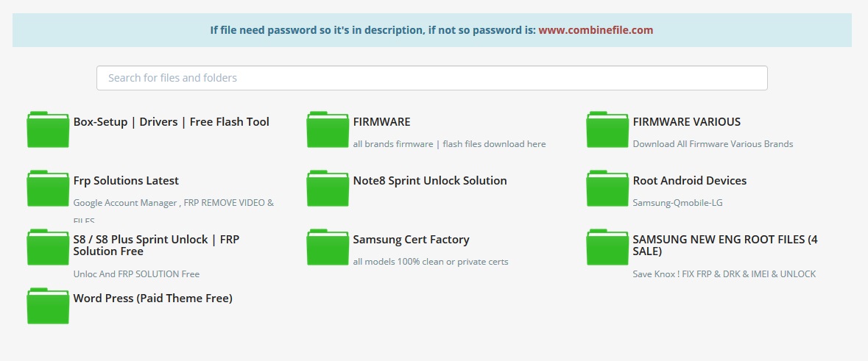Viewport: 868px width, 361px height.
Task: Open 'Word Press (Paid Theme Free)' title link
Action: pyautogui.click(x=152, y=299)
